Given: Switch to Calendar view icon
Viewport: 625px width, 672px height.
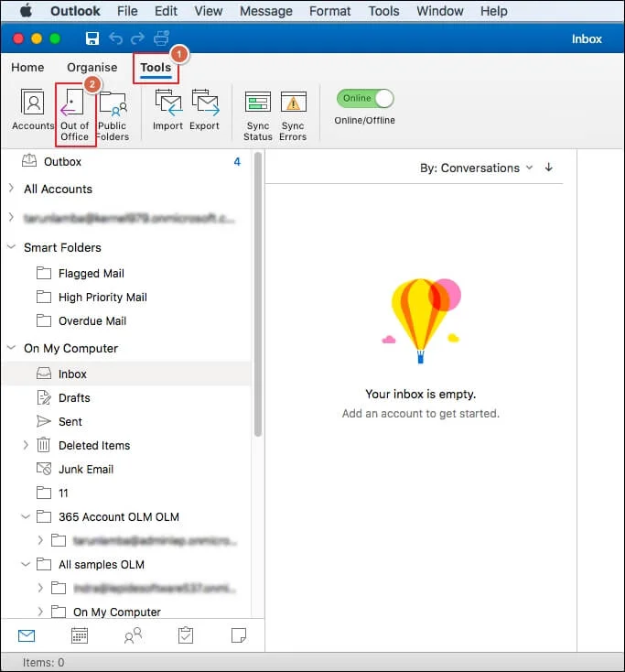Looking at the screenshot, I should pos(80,635).
